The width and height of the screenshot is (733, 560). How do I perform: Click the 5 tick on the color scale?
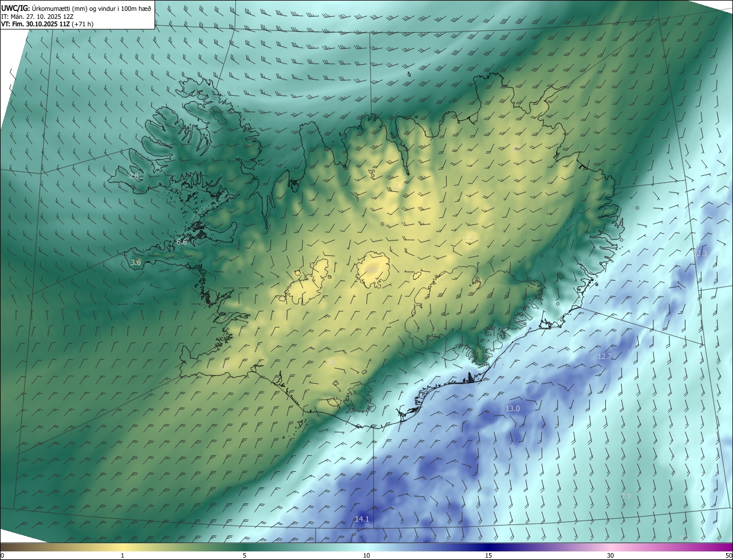(x=245, y=555)
